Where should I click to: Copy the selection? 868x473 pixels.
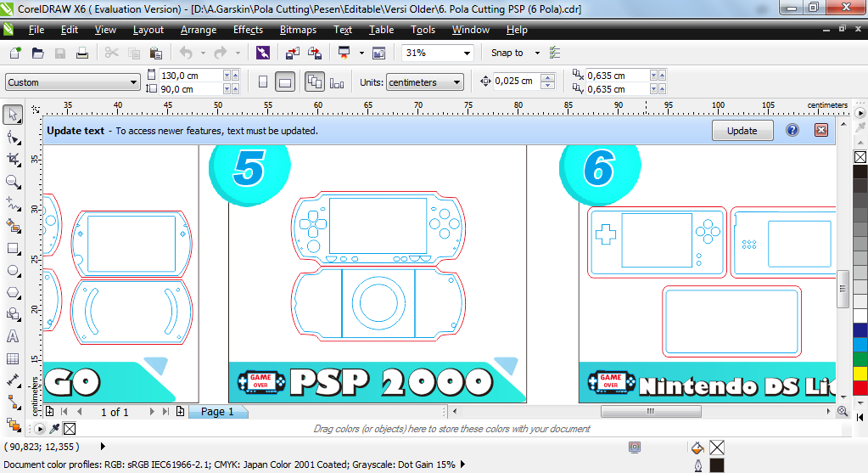point(134,53)
